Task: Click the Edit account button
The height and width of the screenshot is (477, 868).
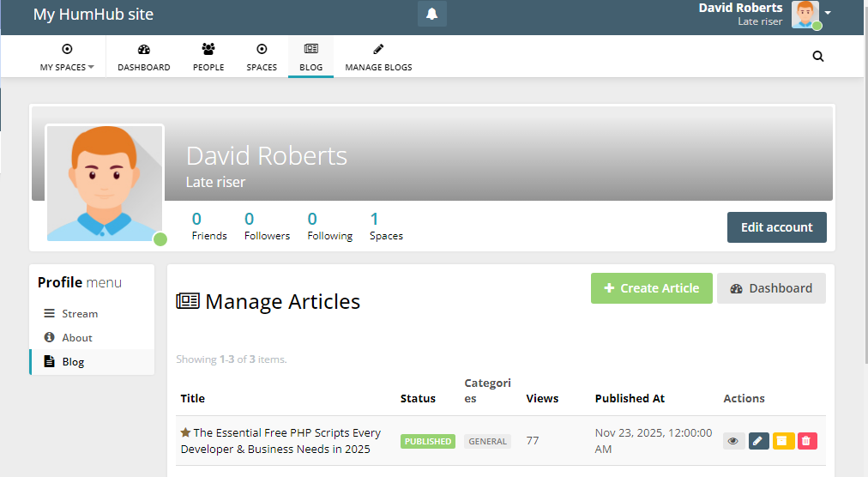Action: pyautogui.click(x=776, y=227)
